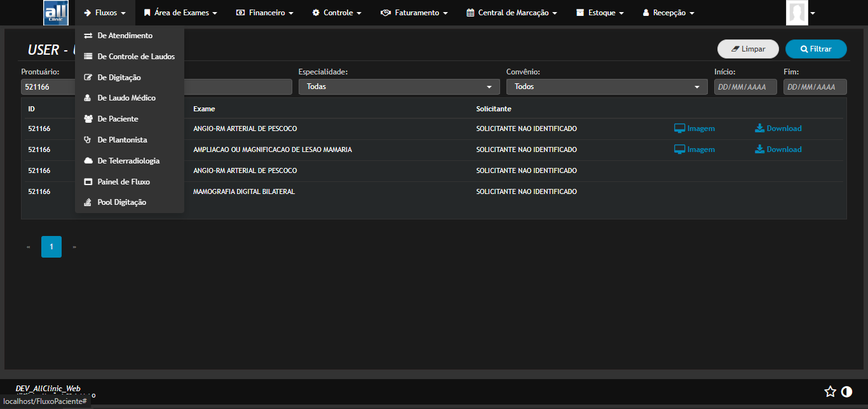Image resolution: width=868 pixels, height=409 pixels.
Task: Open the Especialidade dropdown showing Todas
Action: 398,87
